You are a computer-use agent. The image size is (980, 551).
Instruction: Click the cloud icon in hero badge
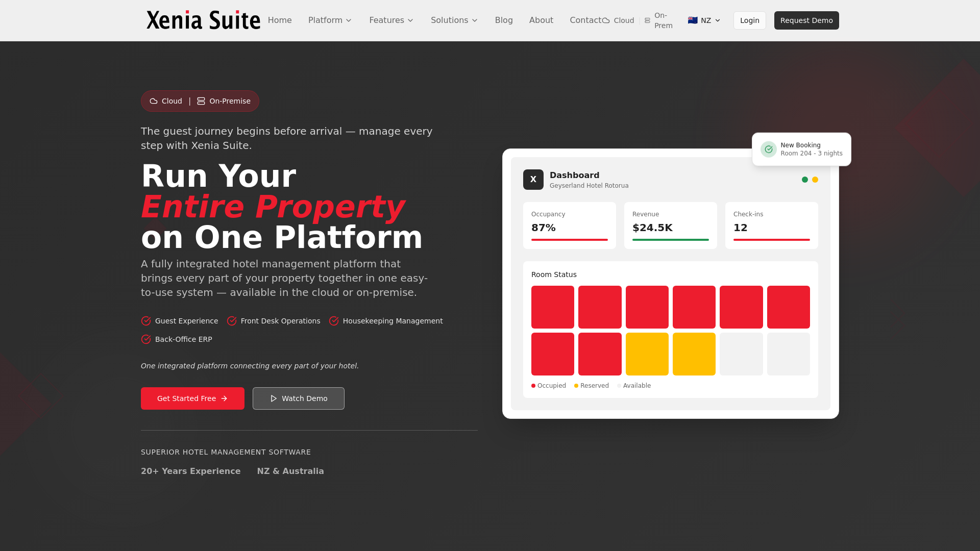point(153,101)
